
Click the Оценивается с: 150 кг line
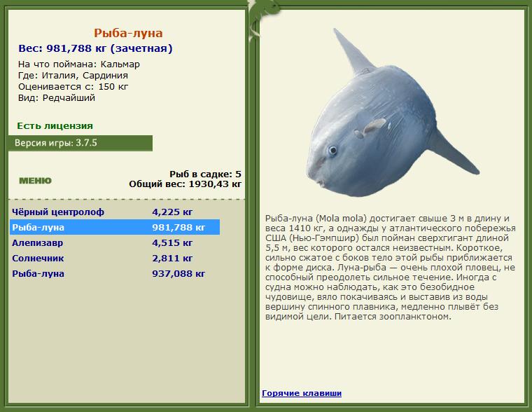point(73,87)
